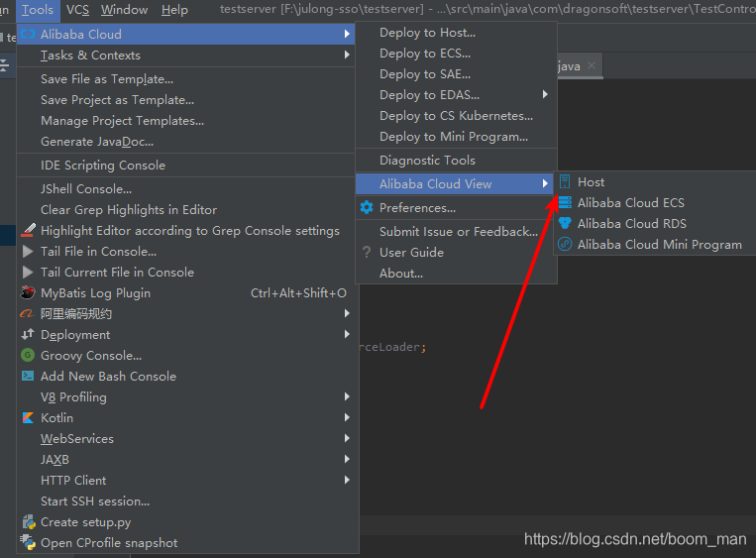Select Clear Grep Highlights in Editor
This screenshot has width=756, height=558.
pyautogui.click(x=186, y=210)
